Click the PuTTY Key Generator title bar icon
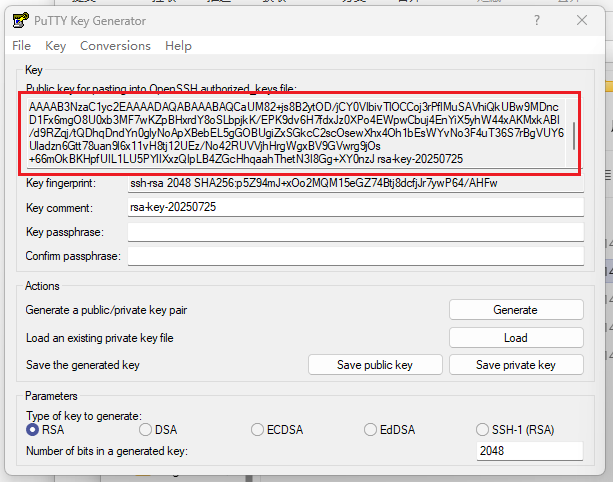This screenshot has height=482, width=613. tap(18, 20)
